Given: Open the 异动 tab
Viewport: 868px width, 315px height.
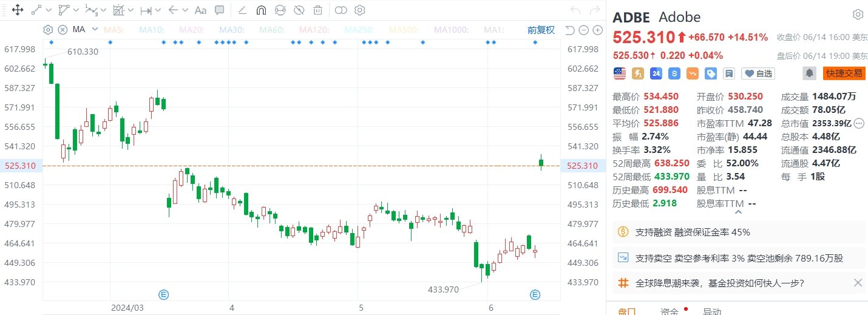Looking at the screenshot, I should [x=712, y=311].
